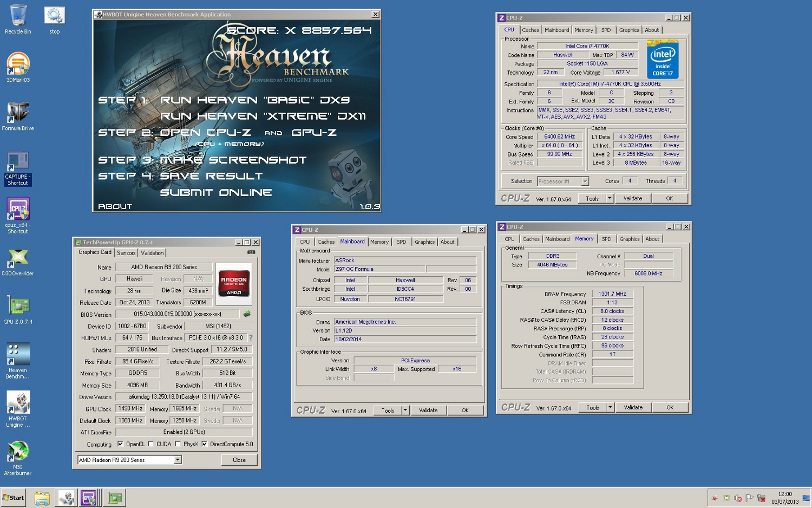
Task: Click the GPU-Z BIOS Version field
Action: (178, 314)
